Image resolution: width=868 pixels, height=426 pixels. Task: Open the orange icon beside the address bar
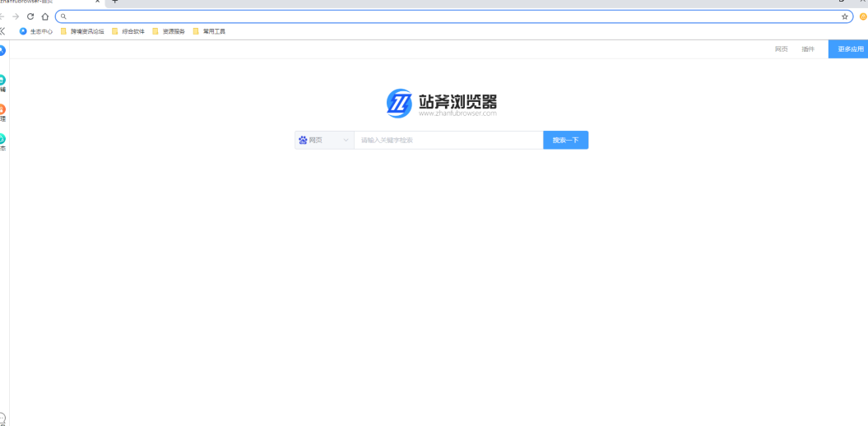863,16
